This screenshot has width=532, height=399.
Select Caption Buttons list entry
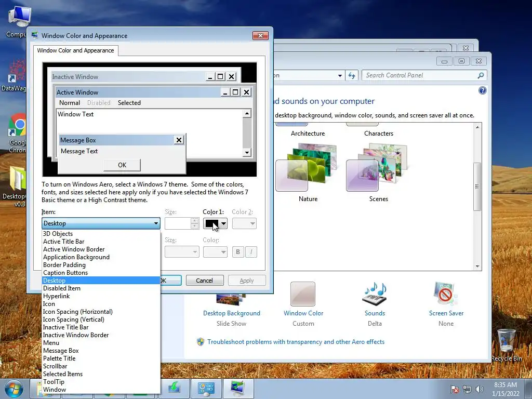coord(101,272)
